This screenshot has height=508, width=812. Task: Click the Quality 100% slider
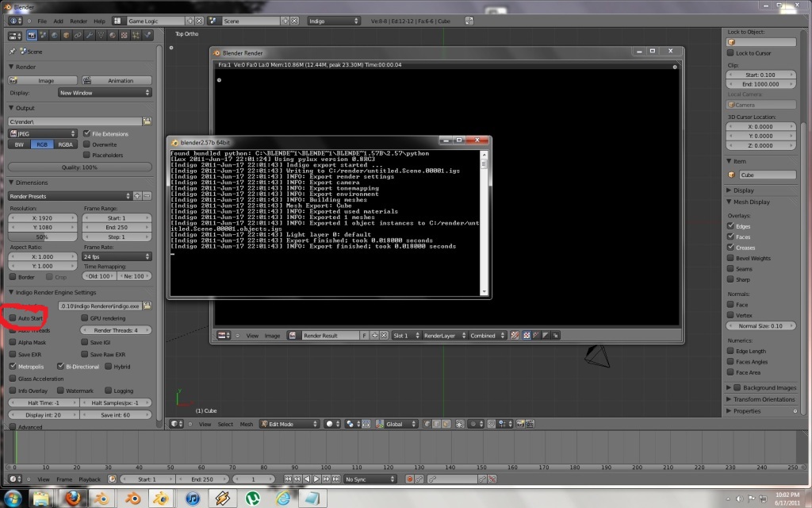tap(79, 167)
